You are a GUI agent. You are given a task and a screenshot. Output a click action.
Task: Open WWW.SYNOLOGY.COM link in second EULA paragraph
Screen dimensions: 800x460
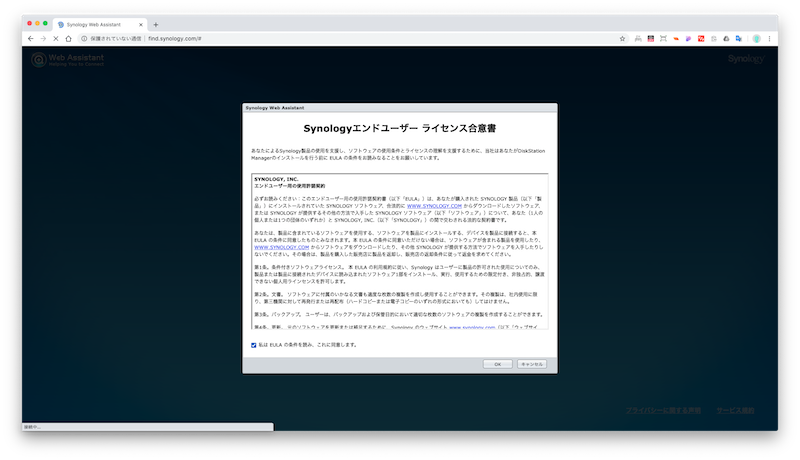282,247
